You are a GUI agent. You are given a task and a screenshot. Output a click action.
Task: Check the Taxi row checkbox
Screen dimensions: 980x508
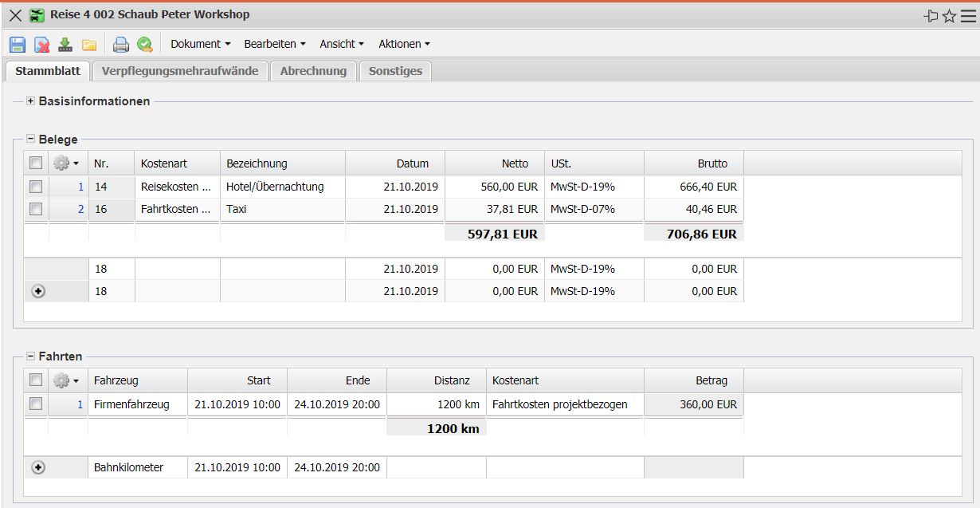click(36, 209)
